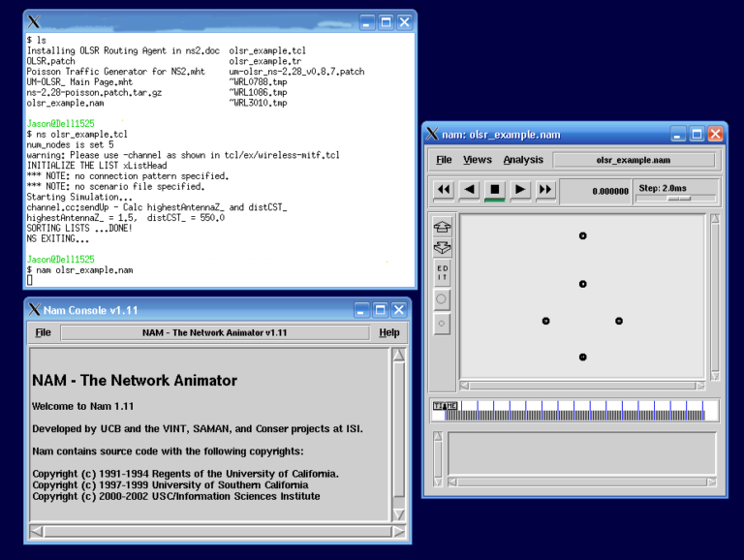Click the topmost node in the topology

[x=583, y=235]
